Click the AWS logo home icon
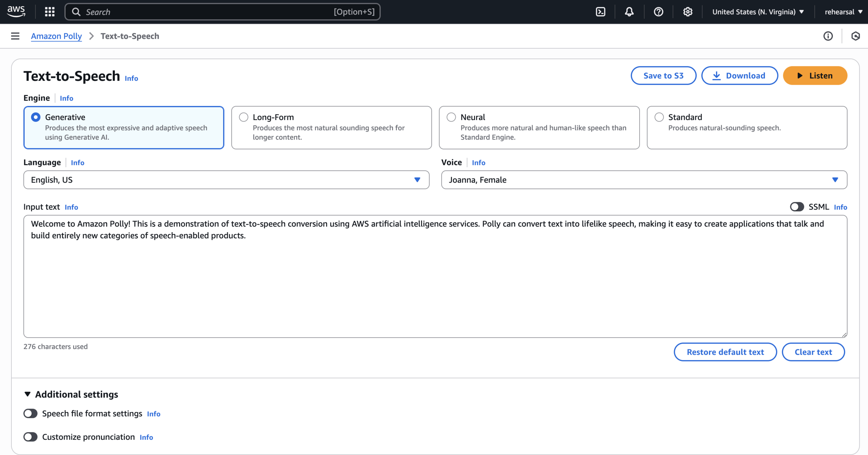The width and height of the screenshot is (868, 455). [x=16, y=11]
